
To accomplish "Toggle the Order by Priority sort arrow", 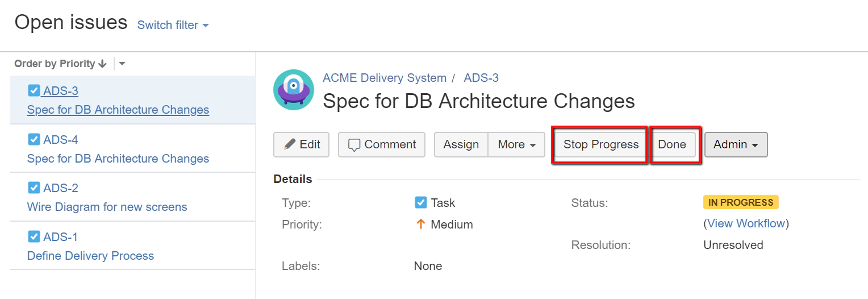I will coord(102,64).
